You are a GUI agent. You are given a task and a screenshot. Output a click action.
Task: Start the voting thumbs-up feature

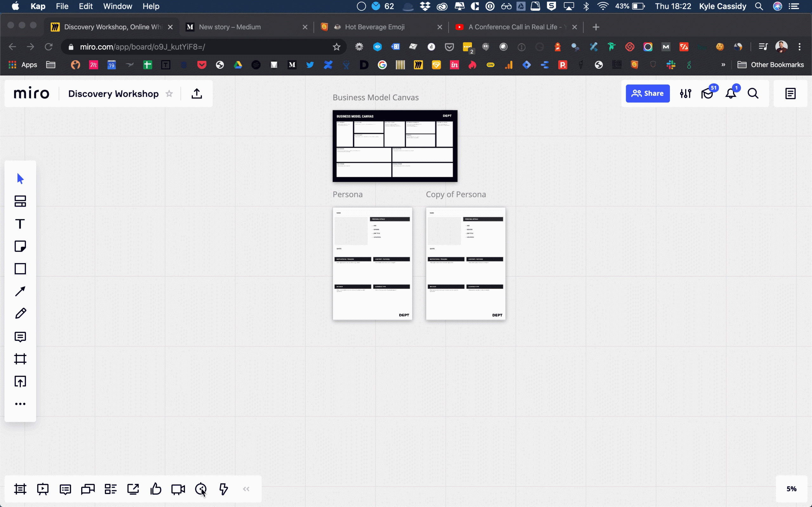pos(156,489)
